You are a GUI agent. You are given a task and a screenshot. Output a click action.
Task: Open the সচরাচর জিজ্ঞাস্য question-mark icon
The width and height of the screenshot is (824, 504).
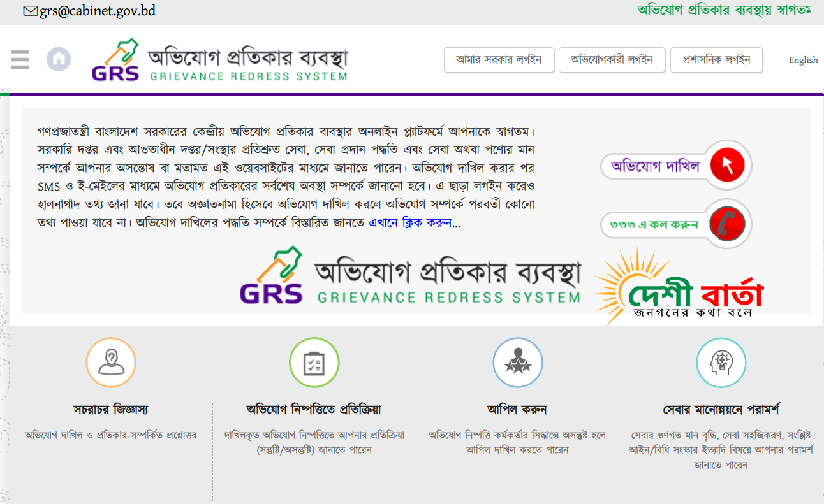111,363
